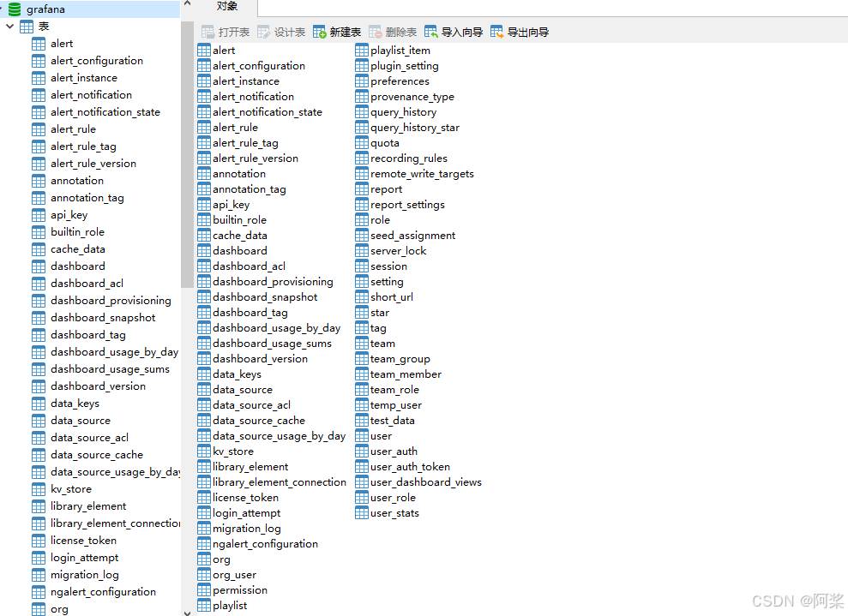Select user_stats in object list

click(394, 513)
